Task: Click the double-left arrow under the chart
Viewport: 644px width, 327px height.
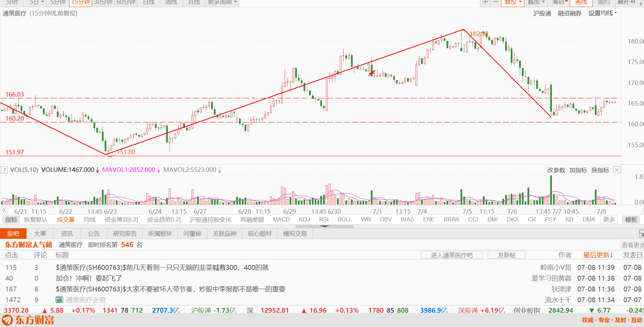Action: [x=4, y=210]
